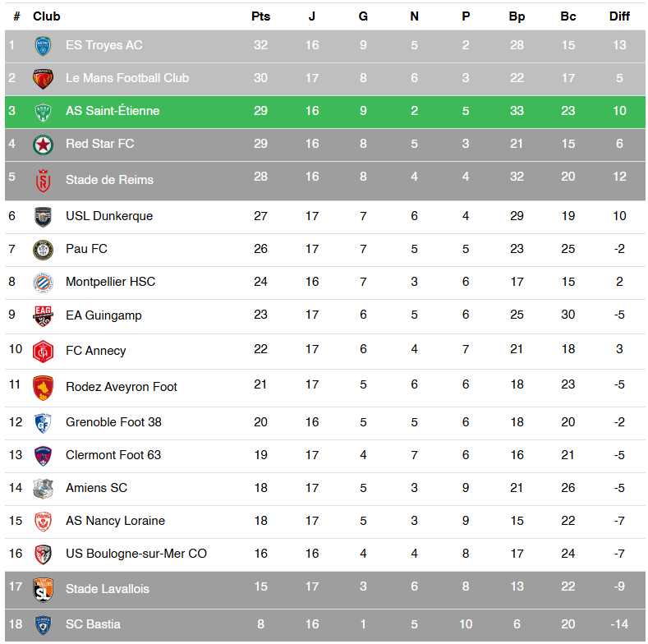Click the FC Annecy red logo
The height and width of the screenshot is (644, 648).
[x=43, y=351]
